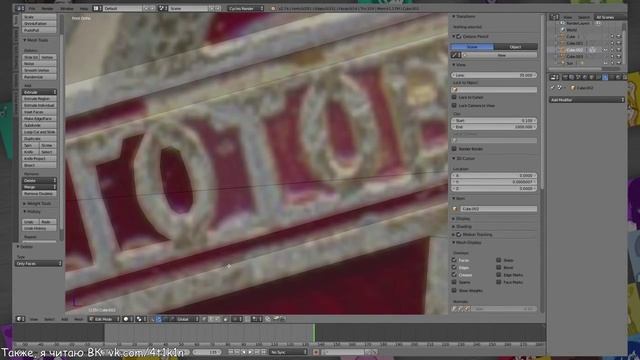
Task: Open the Mesh menu in viewport header
Action: point(78,319)
